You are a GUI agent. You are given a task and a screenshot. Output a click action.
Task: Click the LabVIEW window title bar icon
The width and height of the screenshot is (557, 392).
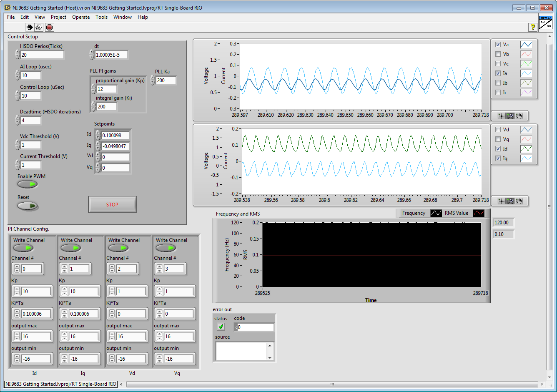click(x=7, y=8)
